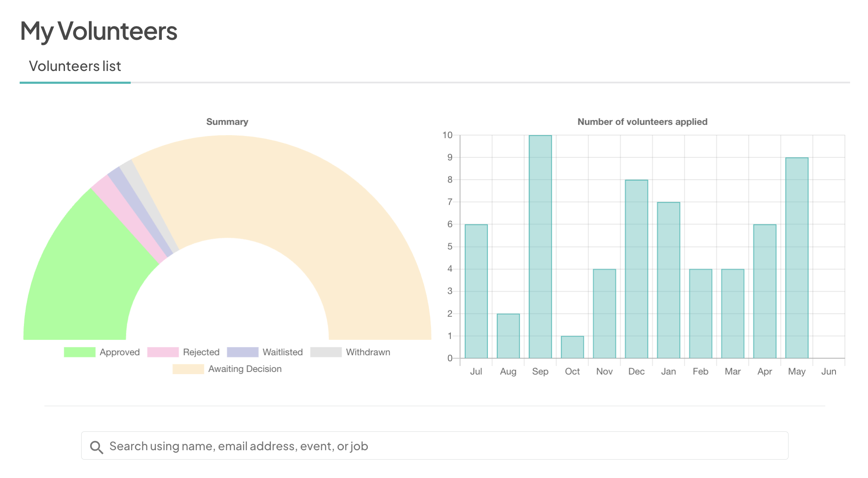Screen dimensions: 868x478
Task: Click the Rejected pink legend swatch
Action: point(163,352)
